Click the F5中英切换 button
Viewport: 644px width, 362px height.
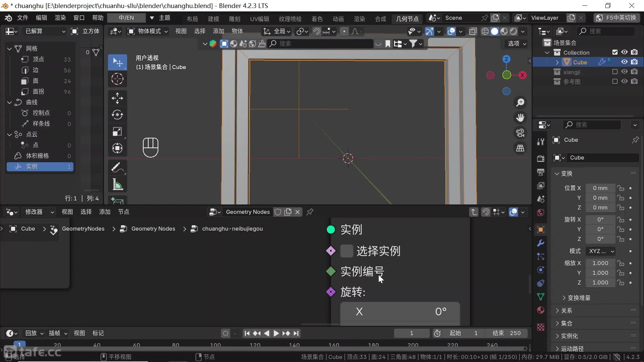[x=617, y=18]
